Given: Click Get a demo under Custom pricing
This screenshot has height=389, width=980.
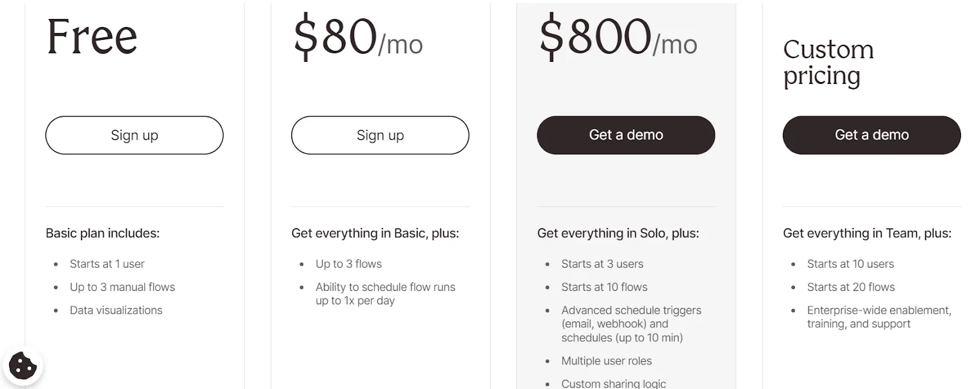Looking at the screenshot, I should [872, 135].
